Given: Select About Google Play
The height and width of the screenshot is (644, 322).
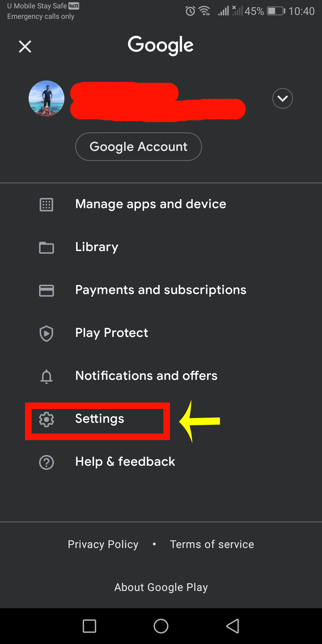Looking at the screenshot, I should tap(161, 587).
